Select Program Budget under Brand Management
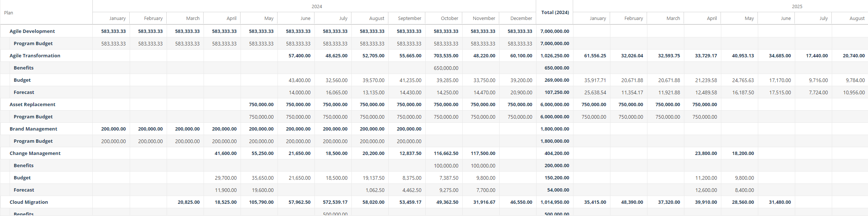Viewport: 868px width, 216px height. 33,141
